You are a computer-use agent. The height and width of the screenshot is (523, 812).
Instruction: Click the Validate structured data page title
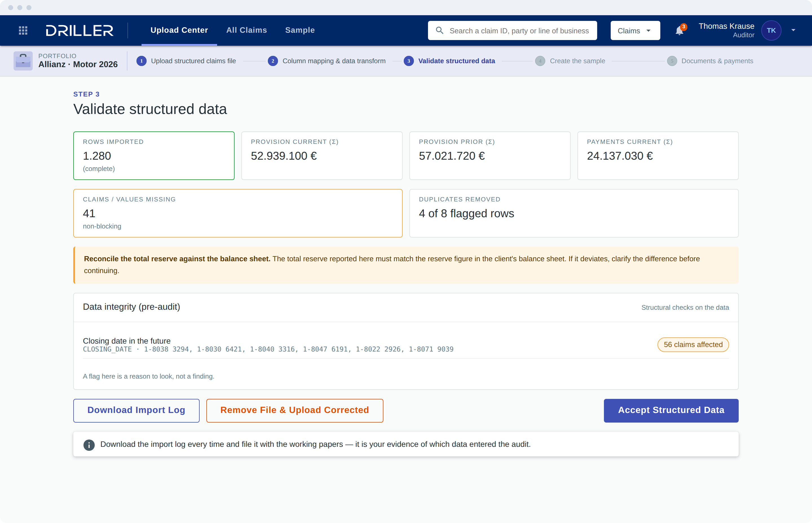[x=150, y=109]
